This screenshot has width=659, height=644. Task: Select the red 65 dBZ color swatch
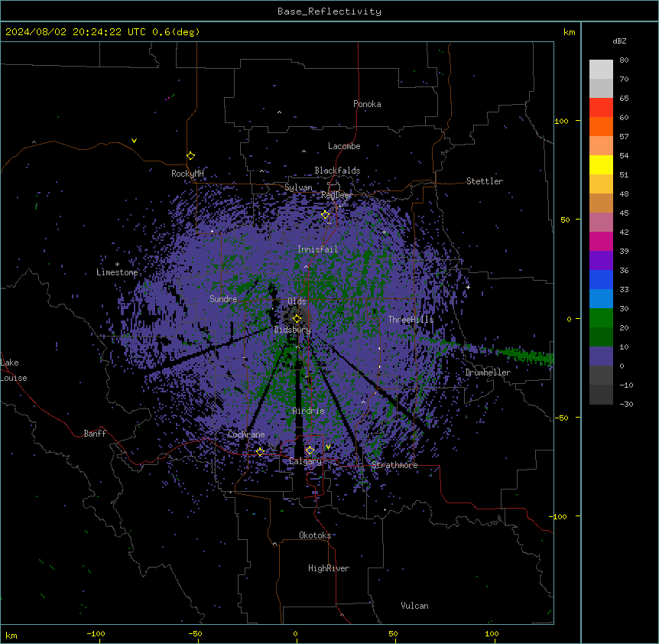click(601, 108)
